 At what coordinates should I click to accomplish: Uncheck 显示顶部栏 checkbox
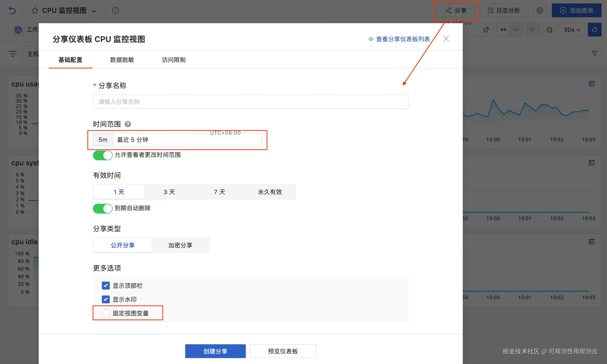coord(106,286)
